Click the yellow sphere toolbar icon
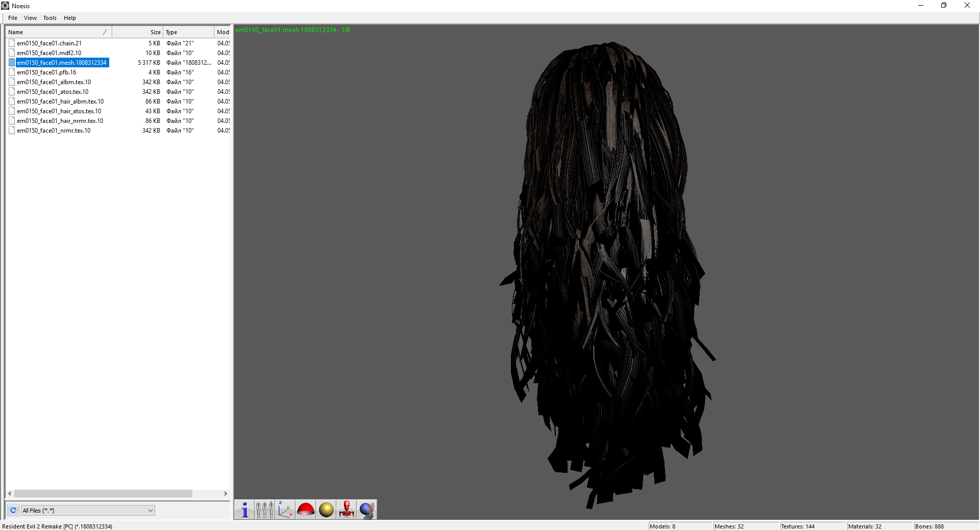The image size is (980, 530). (x=326, y=510)
